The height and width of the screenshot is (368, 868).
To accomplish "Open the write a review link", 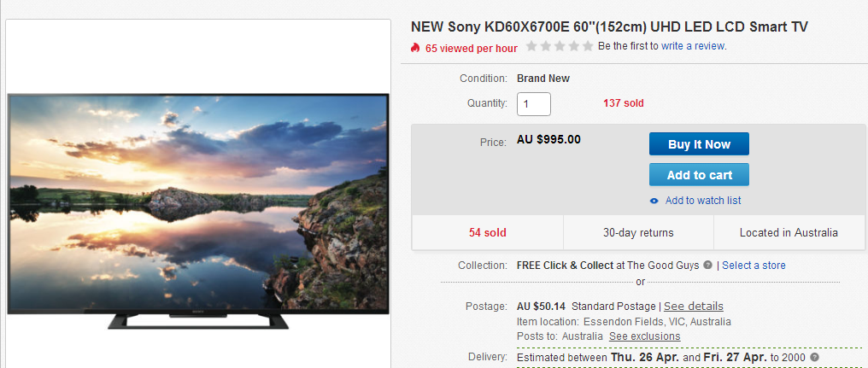I will point(693,46).
